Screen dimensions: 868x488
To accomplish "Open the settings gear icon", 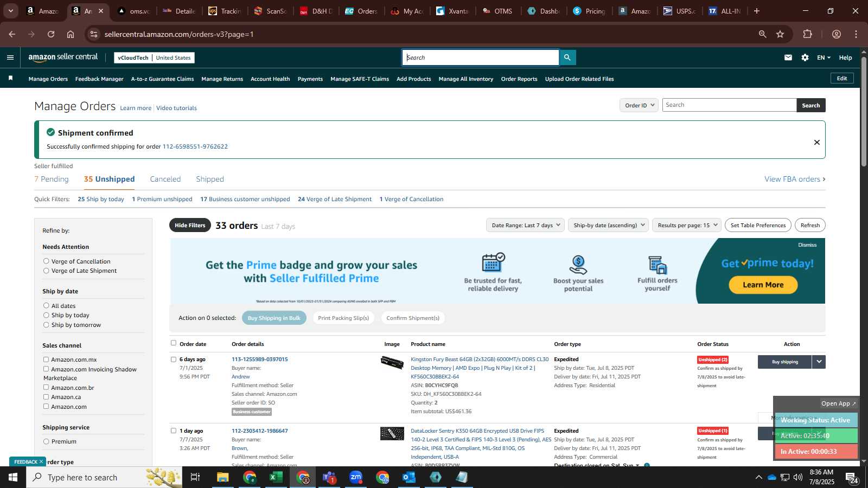I will tap(805, 57).
